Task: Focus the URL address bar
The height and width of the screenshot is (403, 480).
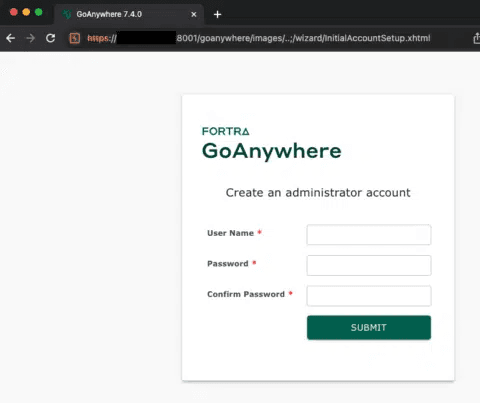Action: pos(258,38)
